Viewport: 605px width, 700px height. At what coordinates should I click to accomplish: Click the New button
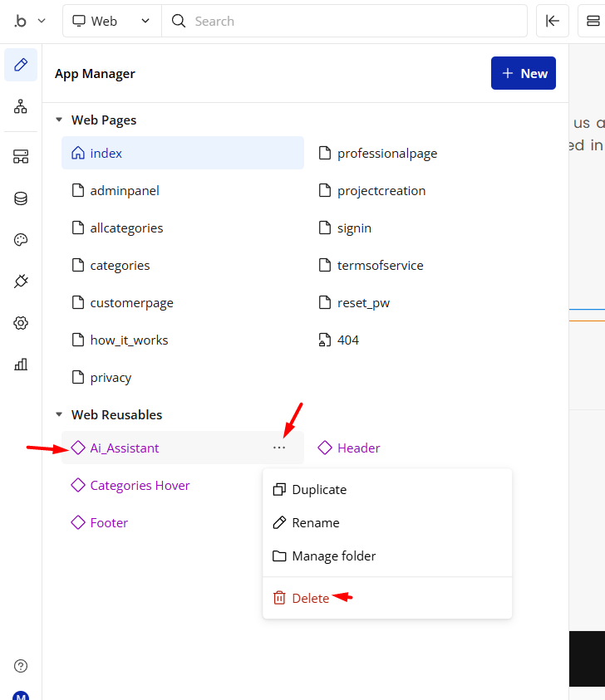pyautogui.click(x=523, y=73)
